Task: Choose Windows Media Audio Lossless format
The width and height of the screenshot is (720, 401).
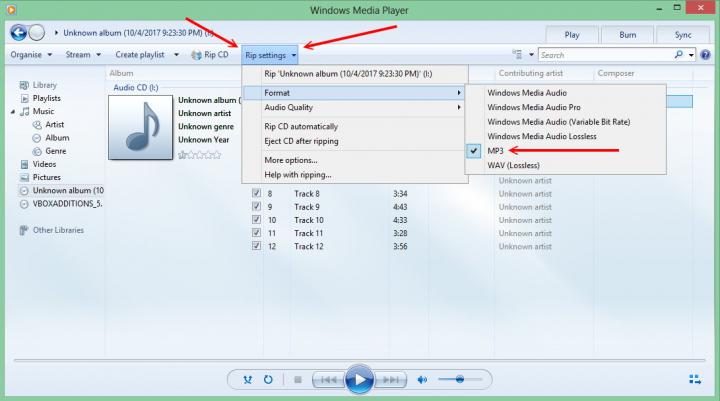Action: [x=565, y=136]
